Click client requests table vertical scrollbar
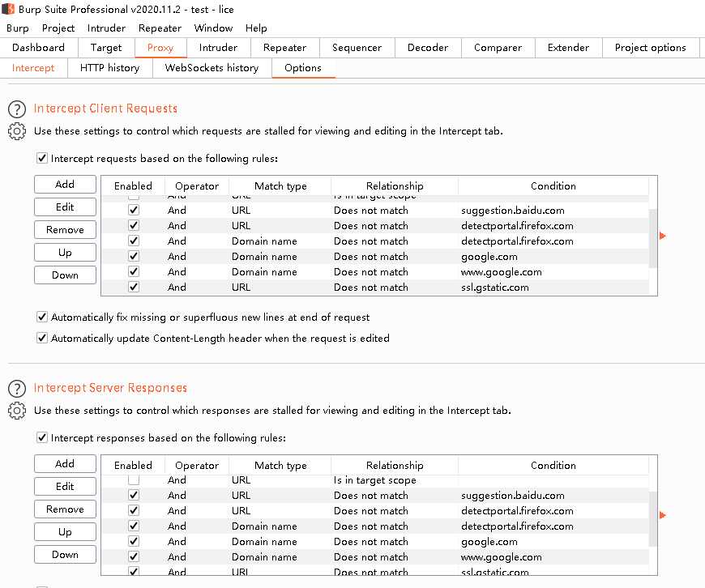 pyautogui.click(x=653, y=238)
